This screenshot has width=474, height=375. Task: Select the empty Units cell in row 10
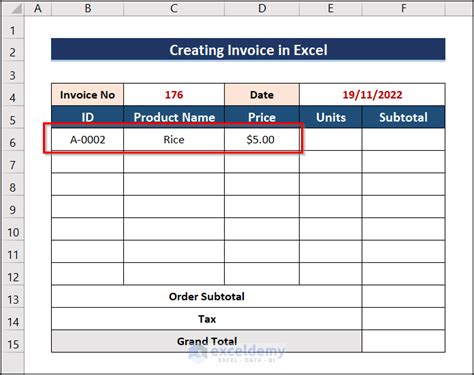click(331, 229)
